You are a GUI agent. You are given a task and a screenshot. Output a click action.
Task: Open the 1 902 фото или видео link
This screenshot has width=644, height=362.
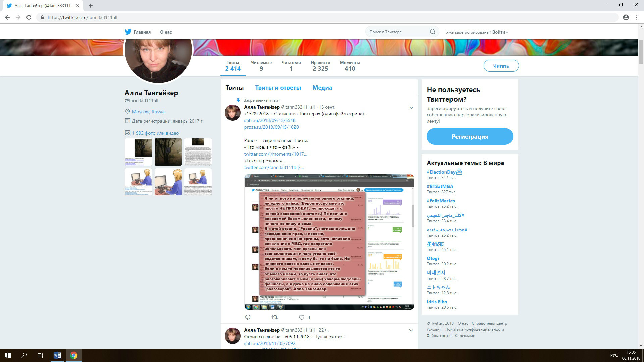(x=155, y=133)
